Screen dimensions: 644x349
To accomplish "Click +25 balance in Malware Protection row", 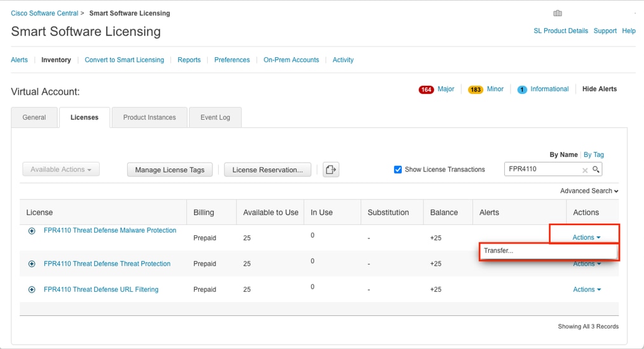I will [435, 238].
